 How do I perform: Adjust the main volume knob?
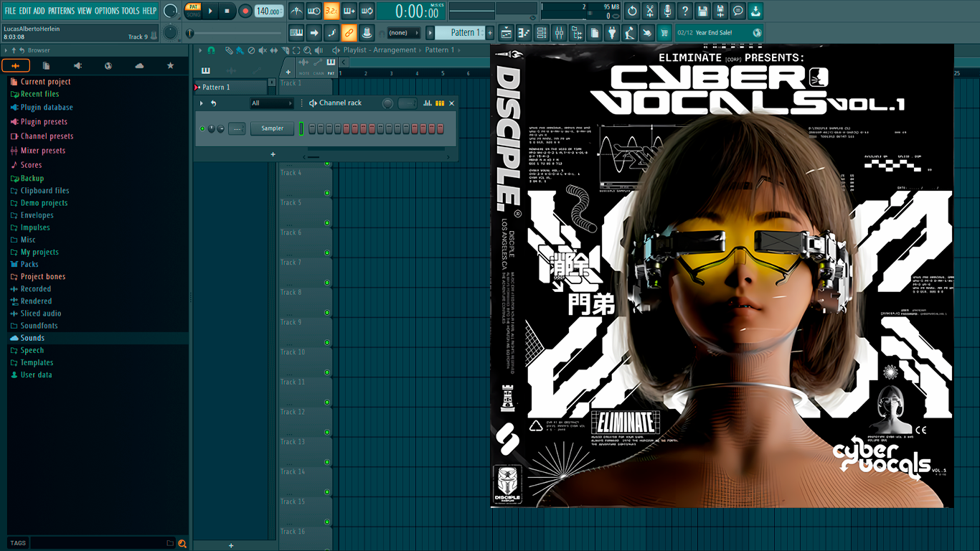coord(171,11)
